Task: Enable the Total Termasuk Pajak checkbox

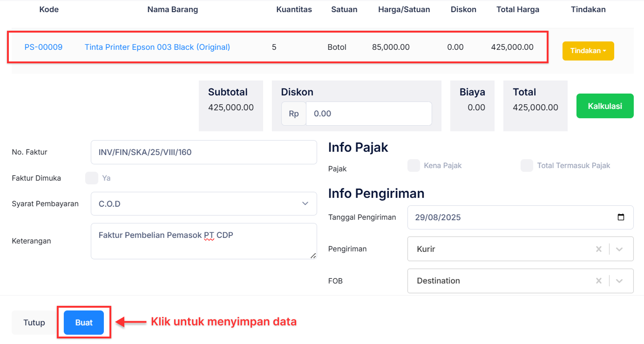Action: tap(527, 165)
